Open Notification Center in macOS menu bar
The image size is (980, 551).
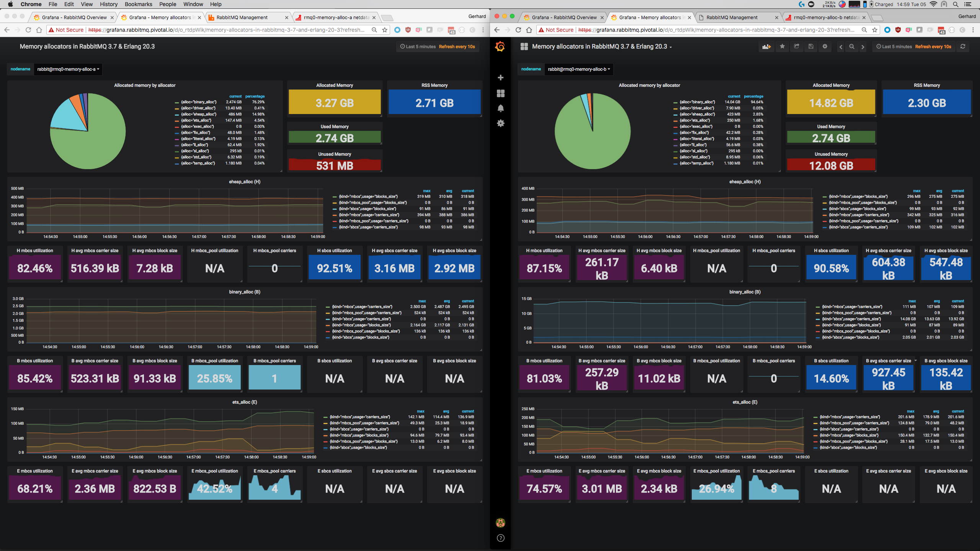click(x=968, y=4)
